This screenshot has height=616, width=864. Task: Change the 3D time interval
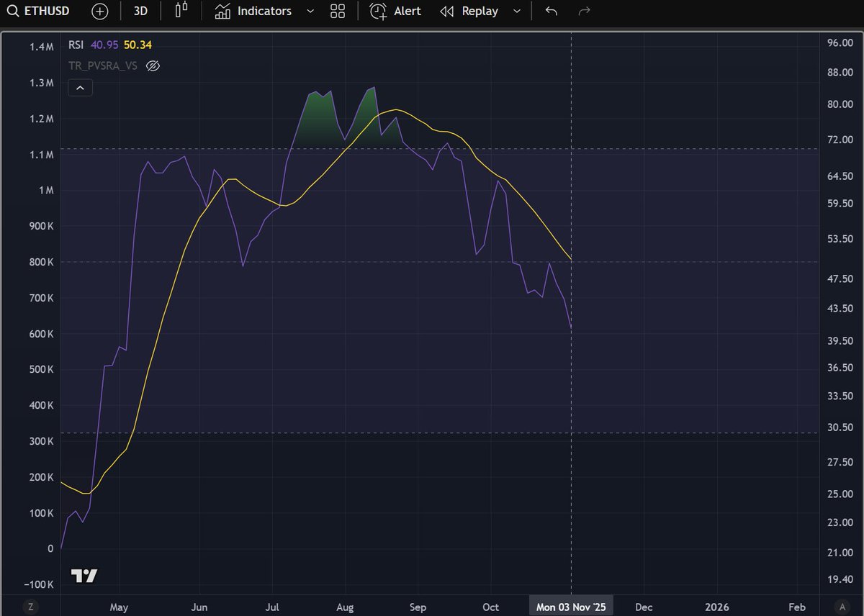click(140, 12)
